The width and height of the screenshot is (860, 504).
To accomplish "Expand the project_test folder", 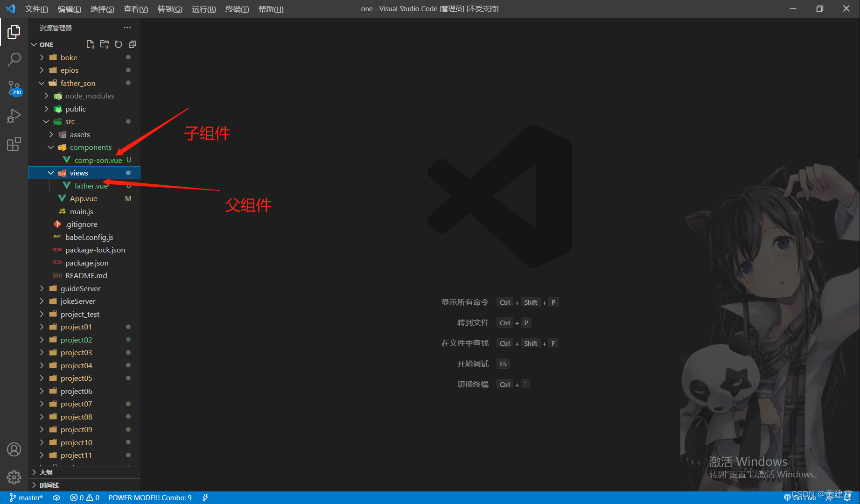I will coord(42,314).
